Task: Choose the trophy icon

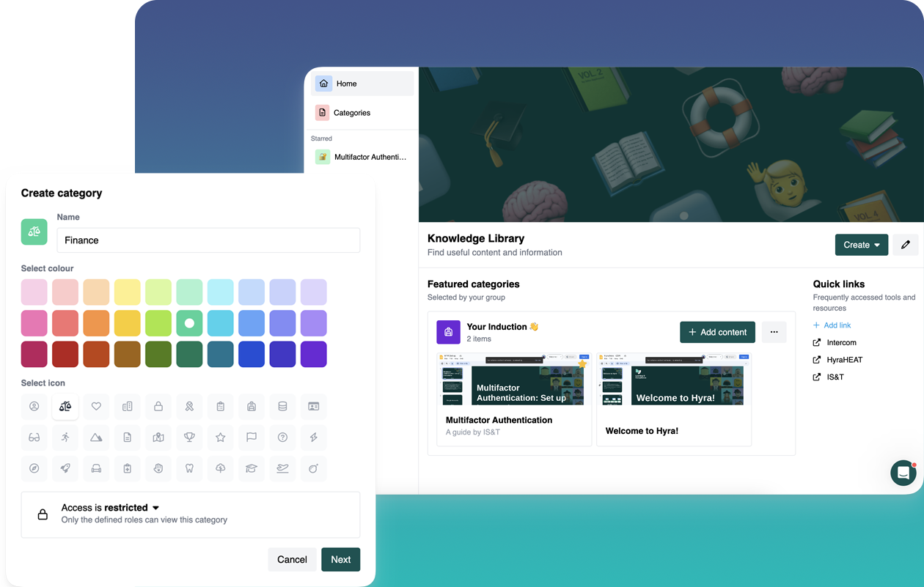Action: 189,438
